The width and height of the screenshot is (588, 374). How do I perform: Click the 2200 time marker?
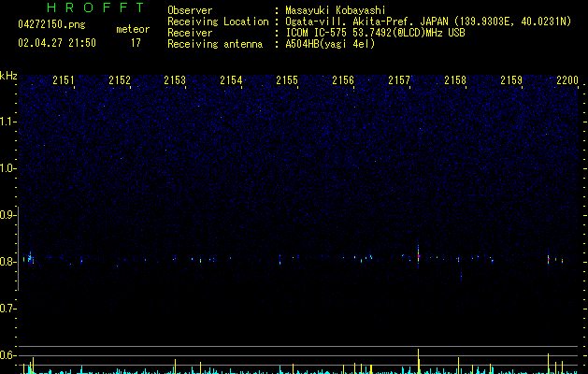[567, 79]
